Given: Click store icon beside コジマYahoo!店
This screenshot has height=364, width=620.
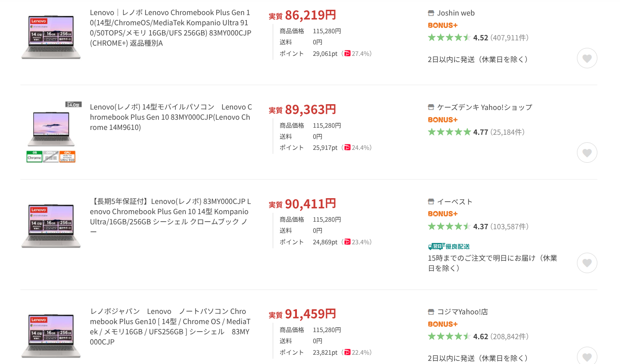Looking at the screenshot, I should (x=431, y=312).
